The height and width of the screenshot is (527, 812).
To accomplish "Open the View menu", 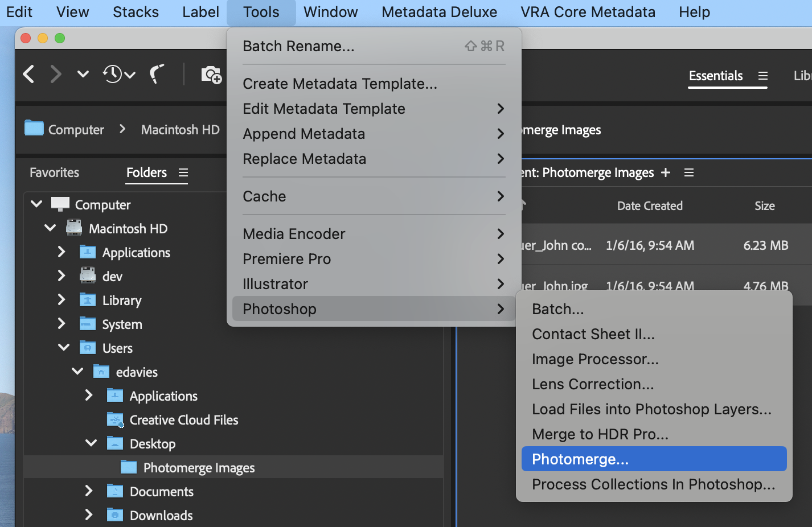I will (72, 12).
